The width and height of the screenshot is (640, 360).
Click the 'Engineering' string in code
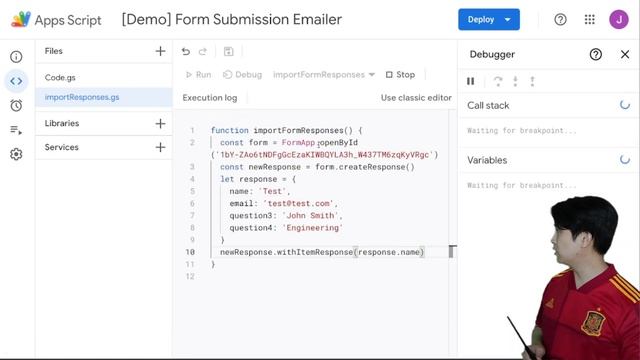(312, 228)
